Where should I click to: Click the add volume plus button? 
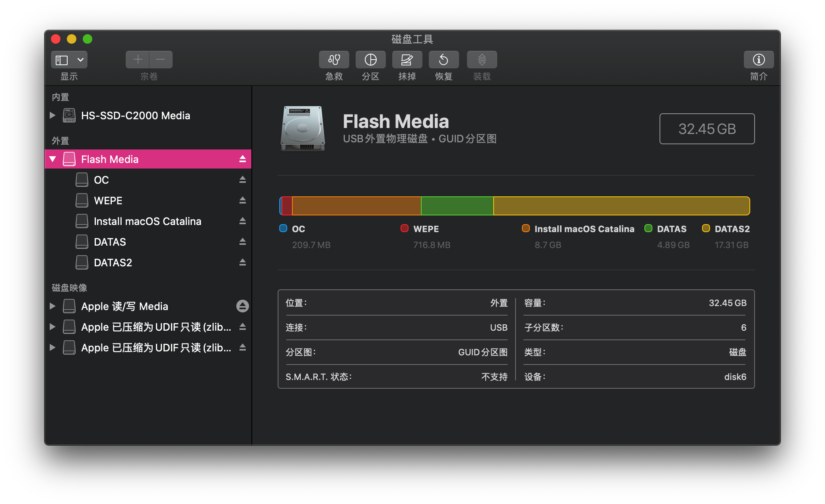tap(138, 60)
